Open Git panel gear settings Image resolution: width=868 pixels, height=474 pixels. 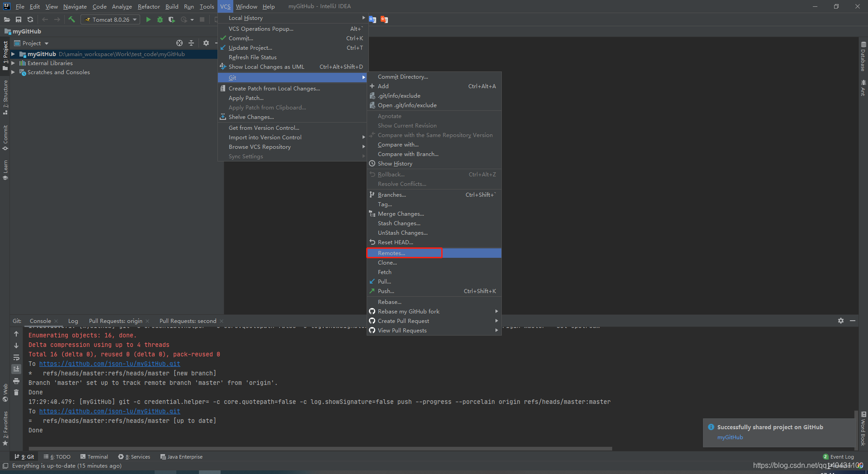[x=841, y=321]
